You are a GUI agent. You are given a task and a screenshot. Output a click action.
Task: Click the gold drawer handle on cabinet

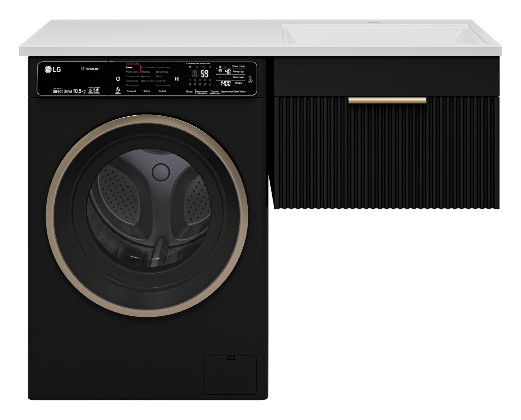[387, 100]
